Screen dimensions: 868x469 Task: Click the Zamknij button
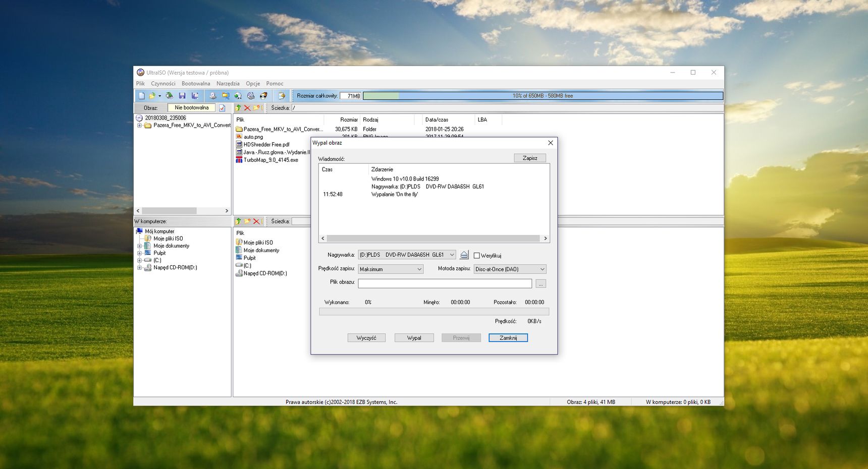pos(508,338)
